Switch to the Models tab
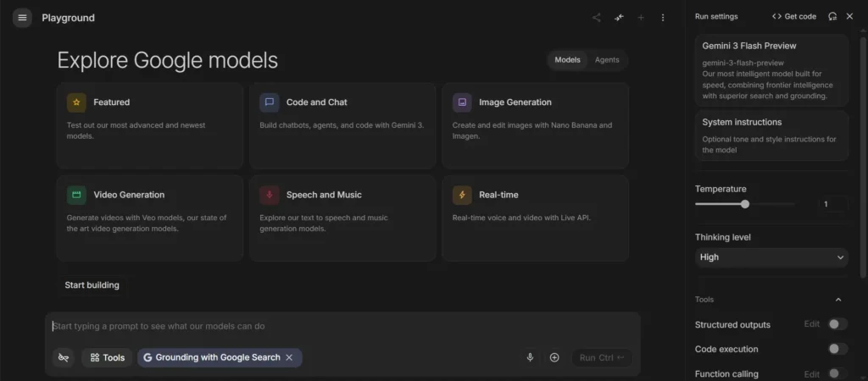 [x=567, y=60]
